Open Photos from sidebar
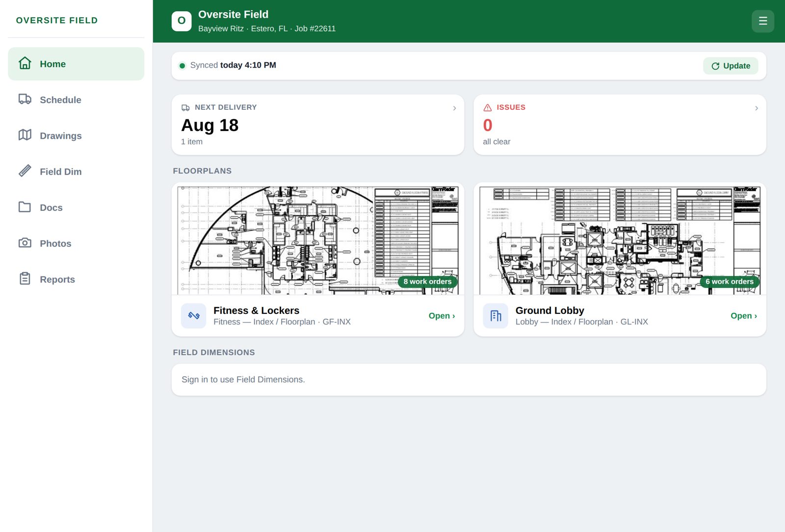 [76, 243]
